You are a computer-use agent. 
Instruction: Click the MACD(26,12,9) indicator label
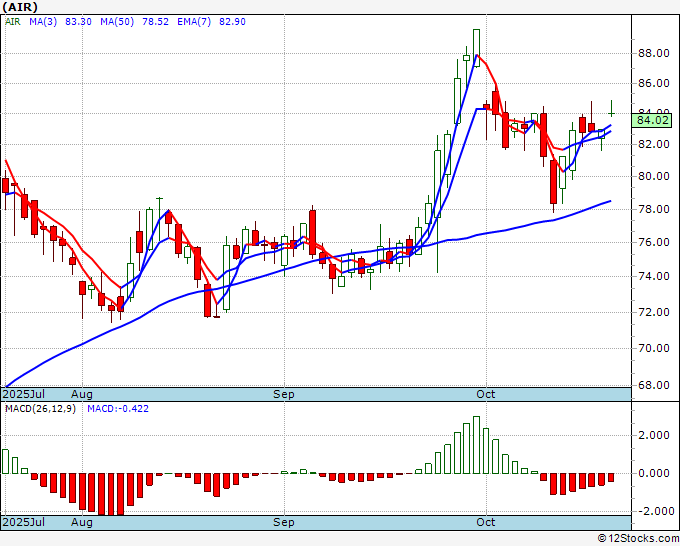[40, 409]
